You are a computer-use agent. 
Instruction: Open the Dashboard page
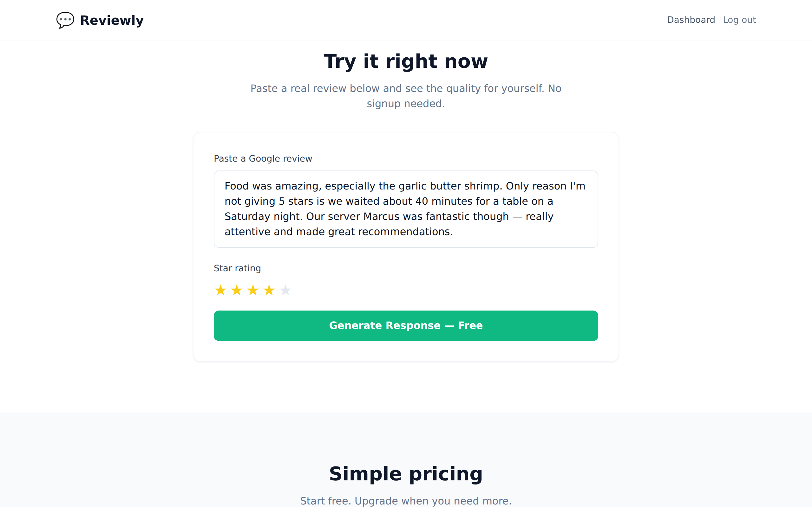(691, 20)
